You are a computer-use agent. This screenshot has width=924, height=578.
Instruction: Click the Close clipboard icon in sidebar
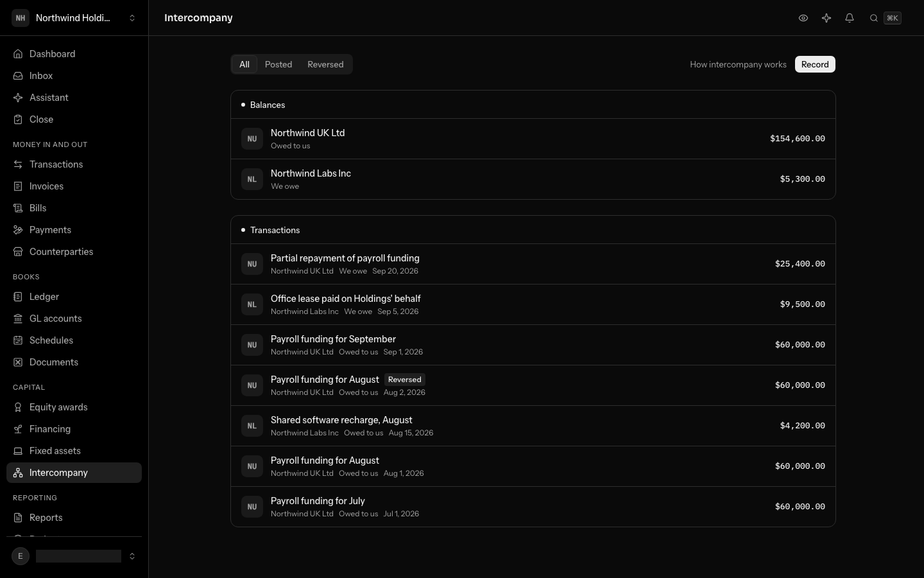(18, 119)
